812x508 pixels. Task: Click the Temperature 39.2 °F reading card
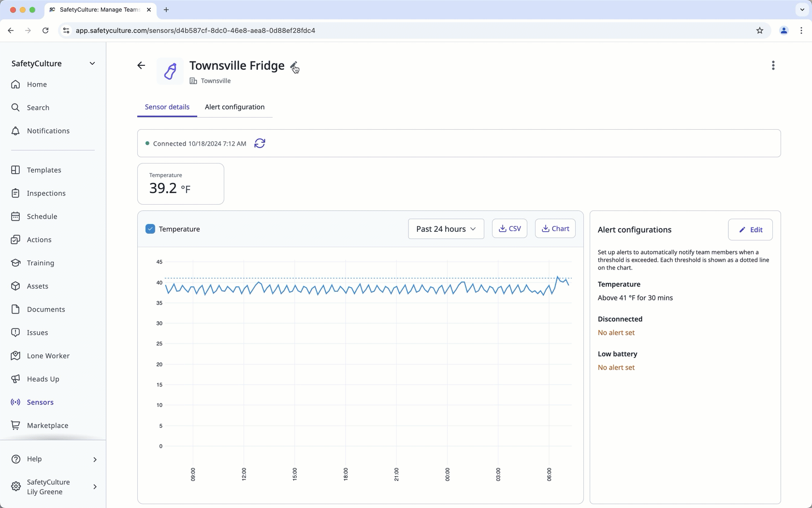tap(181, 184)
